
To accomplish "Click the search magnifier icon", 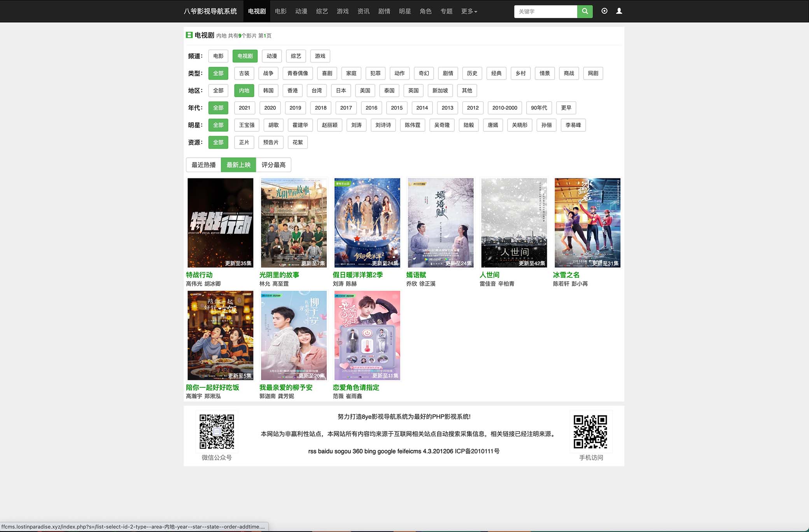I will [x=585, y=11].
